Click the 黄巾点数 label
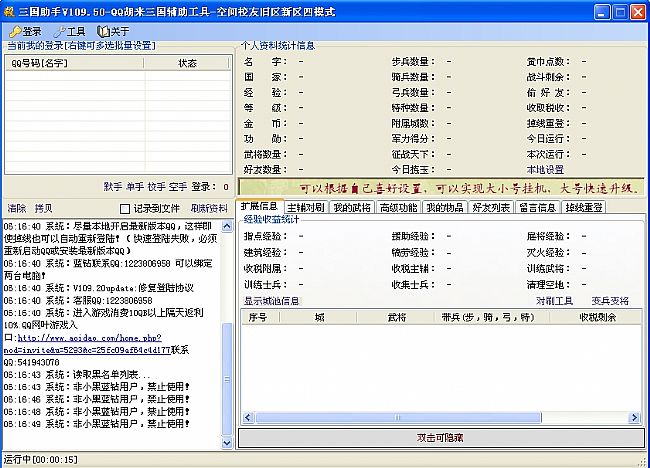650x468 pixels. (546, 62)
